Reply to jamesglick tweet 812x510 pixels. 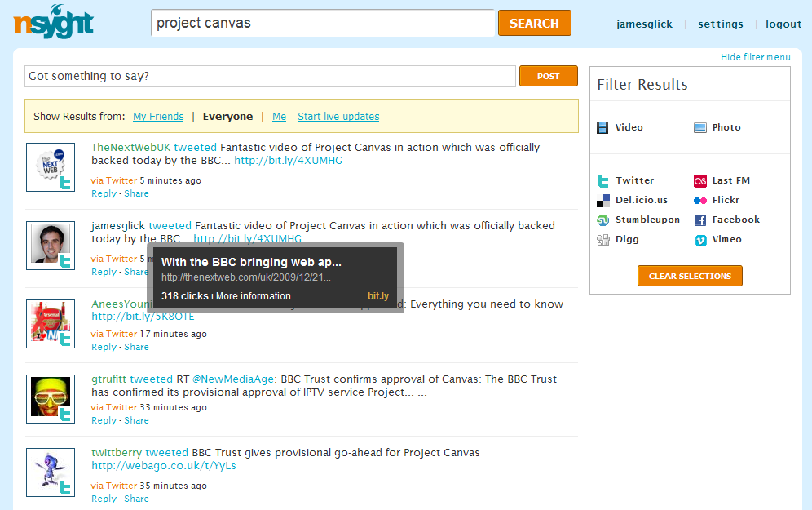pyautogui.click(x=104, y=272)
